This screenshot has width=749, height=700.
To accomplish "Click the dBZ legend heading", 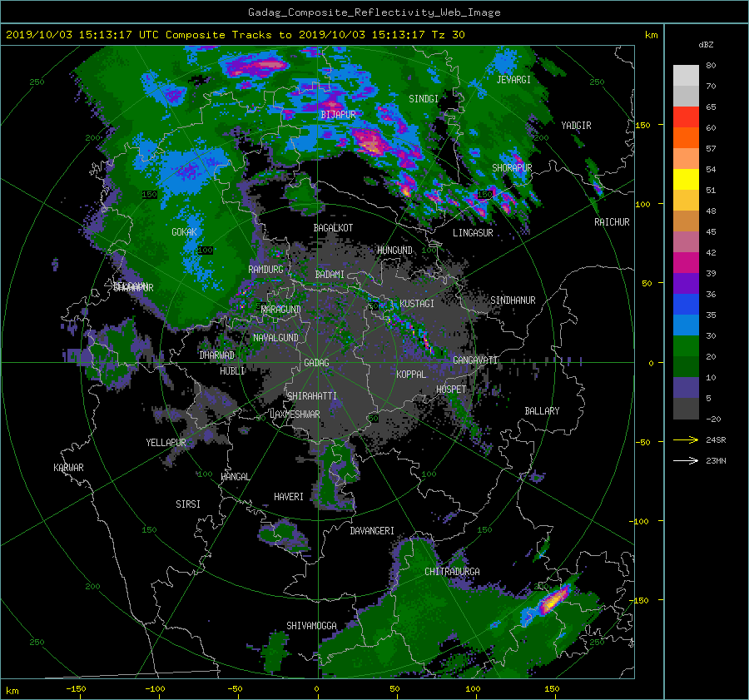I will 706,45.
